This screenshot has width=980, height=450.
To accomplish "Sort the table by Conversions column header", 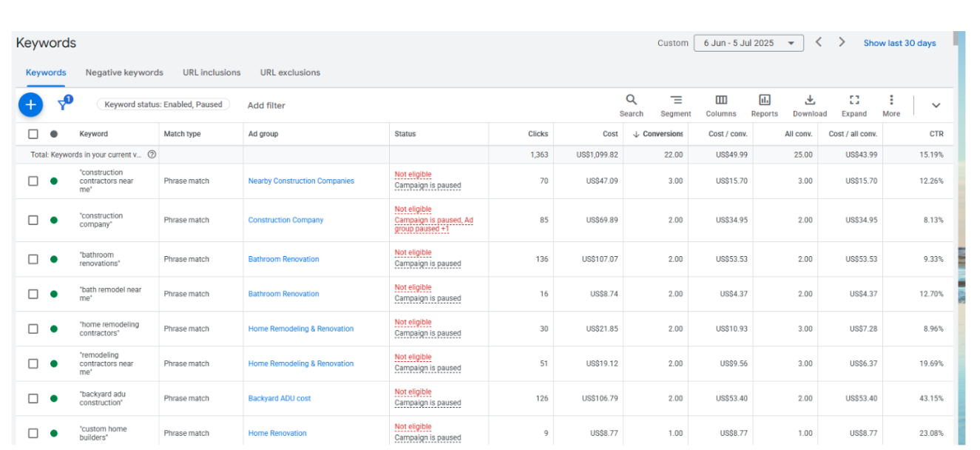I will pos(662,134).
